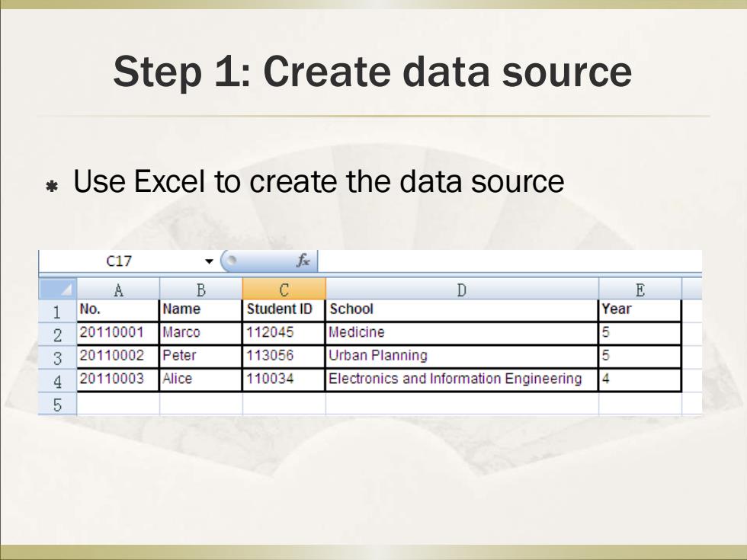Click cell containing 20110001
The width and height of the screenshot is (747, 560).
tap(117, 334)
